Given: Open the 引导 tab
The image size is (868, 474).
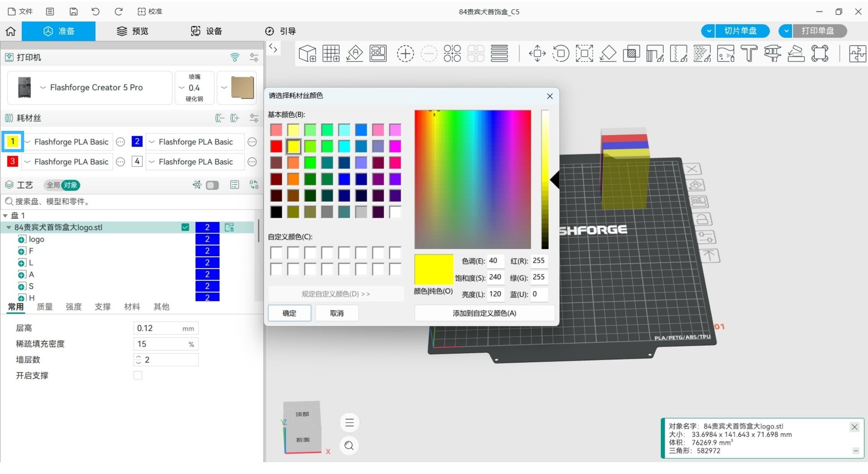Looking at the screenshot, I should [281, 31].
